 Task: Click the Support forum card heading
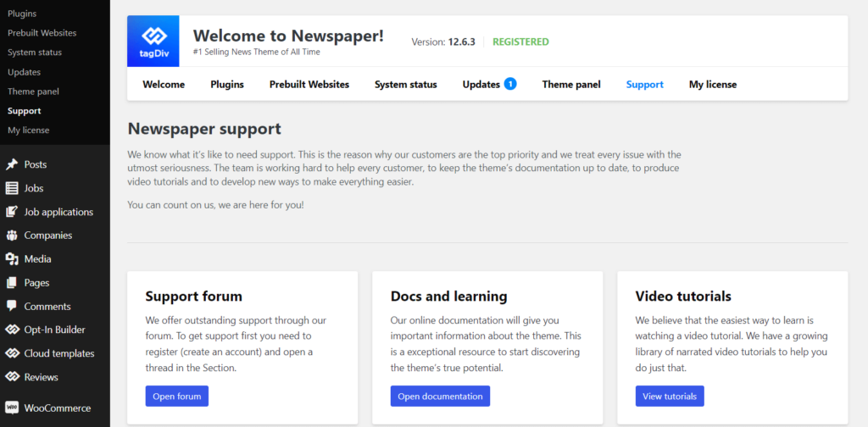tap(194, 296)
